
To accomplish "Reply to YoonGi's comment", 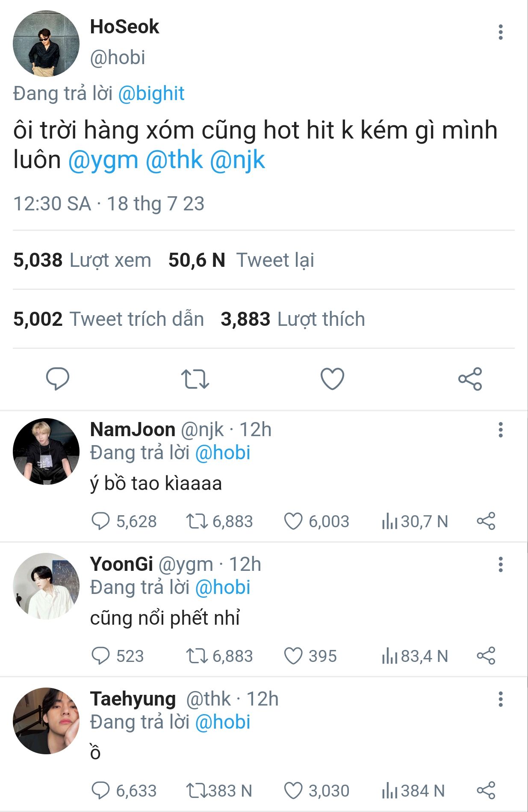I will pyautogui.click(x=100, y=656).
